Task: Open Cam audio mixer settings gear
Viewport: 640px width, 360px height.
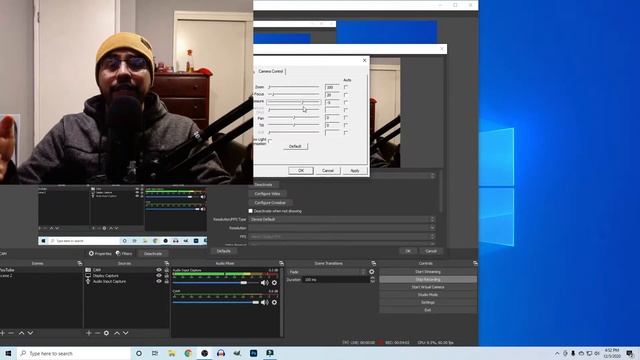Action: [274, 302]
